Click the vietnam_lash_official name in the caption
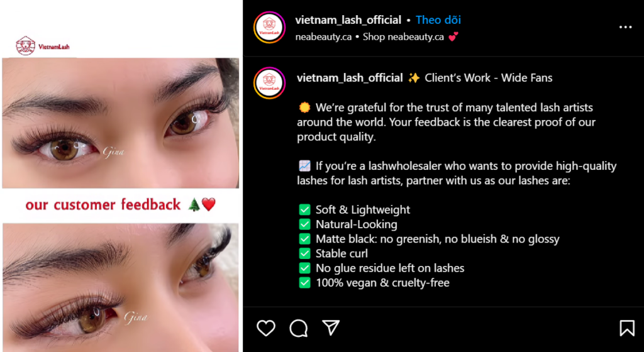 [x=350, y=78]
